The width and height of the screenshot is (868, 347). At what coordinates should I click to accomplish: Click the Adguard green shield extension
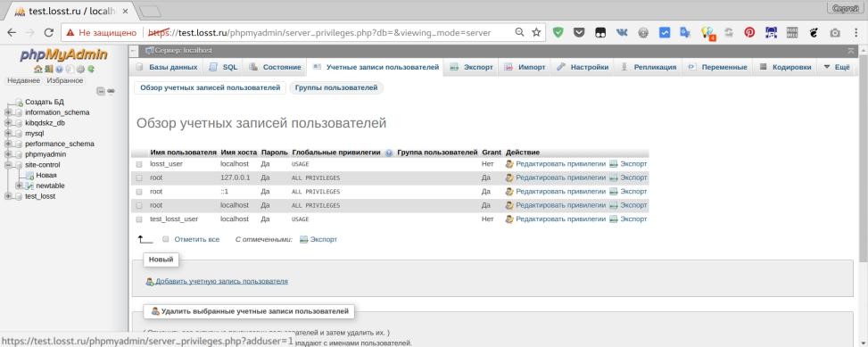[x=558, y=33]
